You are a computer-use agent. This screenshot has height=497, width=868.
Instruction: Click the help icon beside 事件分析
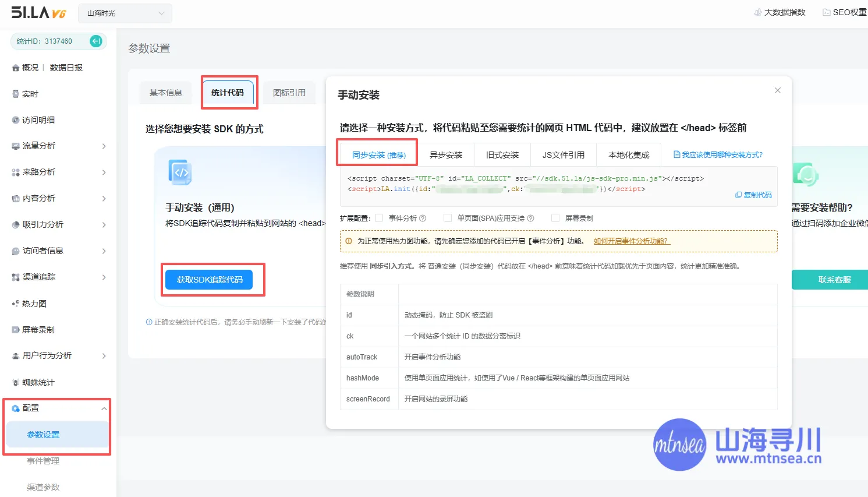423,218
